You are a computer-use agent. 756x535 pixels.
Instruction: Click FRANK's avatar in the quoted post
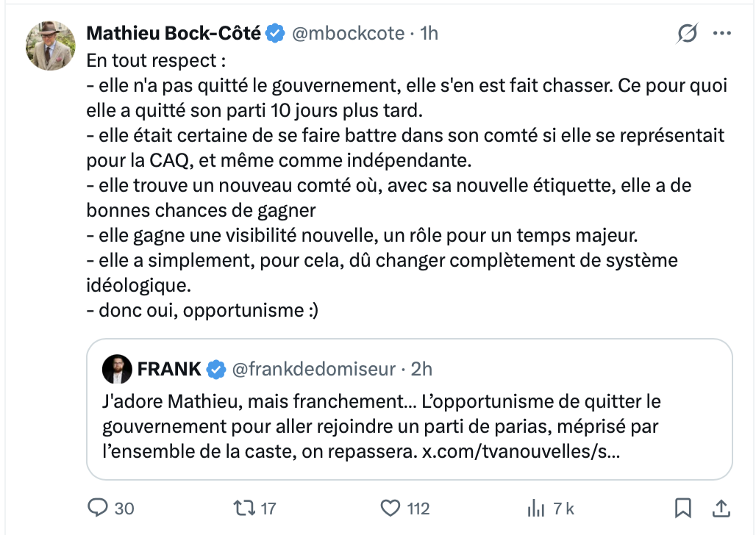tap(117, 369)
